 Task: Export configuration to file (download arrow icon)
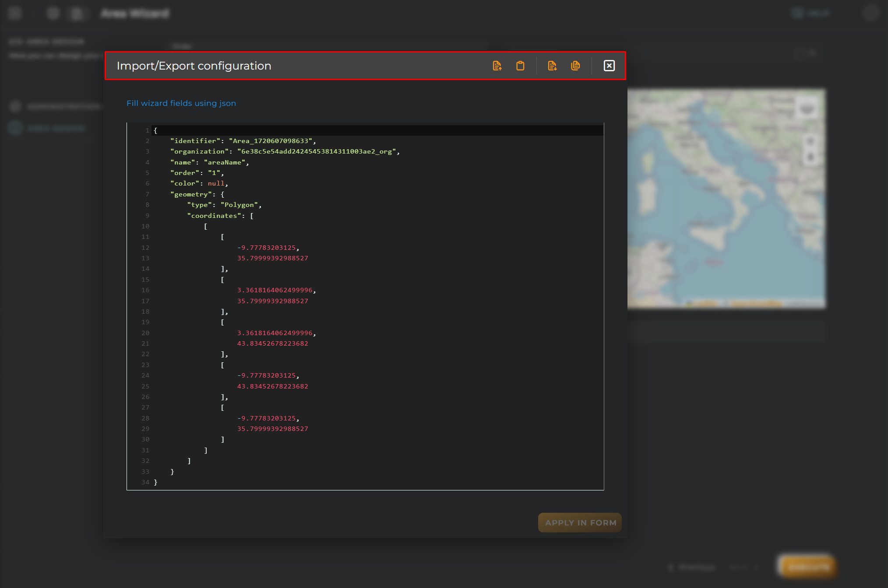click(552, 66)
